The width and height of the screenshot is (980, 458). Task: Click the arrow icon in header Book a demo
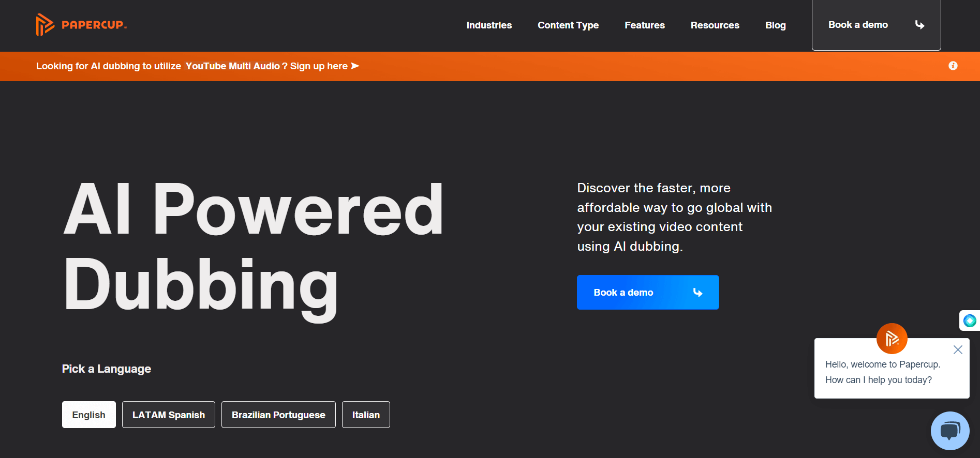click(919, 25)
